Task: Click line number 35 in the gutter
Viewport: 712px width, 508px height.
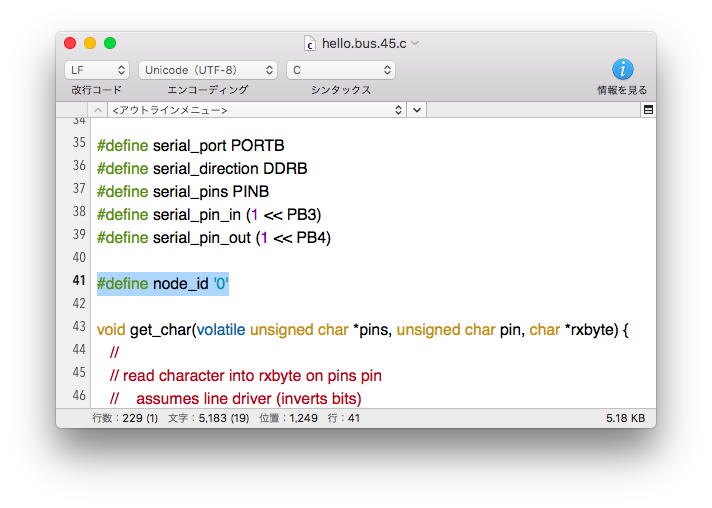Action: [79, 142]
